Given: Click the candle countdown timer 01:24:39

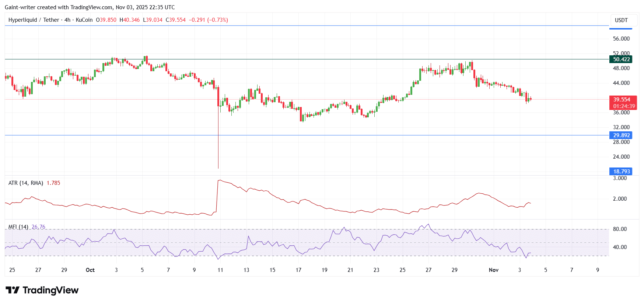Looking at the screenshot, I should (624, 106).
